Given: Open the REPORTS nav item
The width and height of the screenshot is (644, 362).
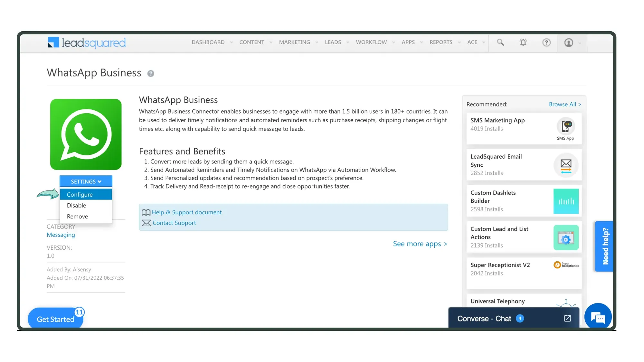Looking at the screenshot, I should pyautogui.click(x=441, y=42).
